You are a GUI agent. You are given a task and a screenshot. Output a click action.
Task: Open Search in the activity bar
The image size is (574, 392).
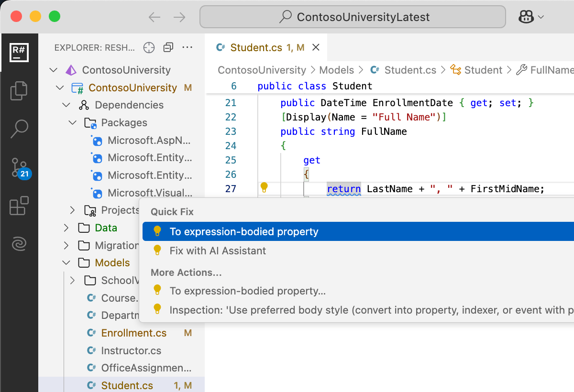coord(19,129)
